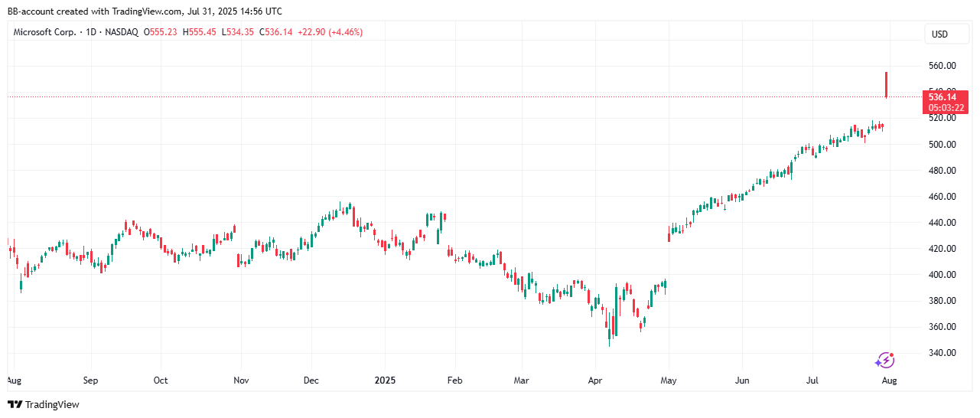This screenshot has height=418, width=980.
Task: Click the low value L534.35
Action: point(239,32)
